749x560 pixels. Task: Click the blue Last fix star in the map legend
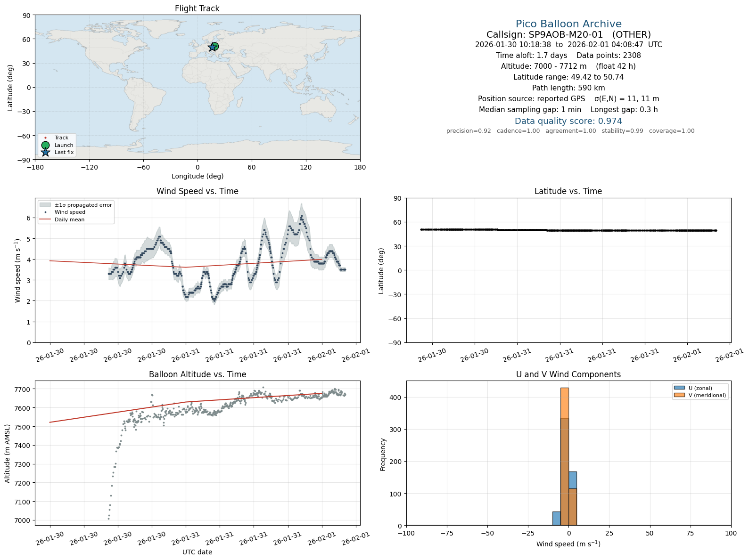45,152
